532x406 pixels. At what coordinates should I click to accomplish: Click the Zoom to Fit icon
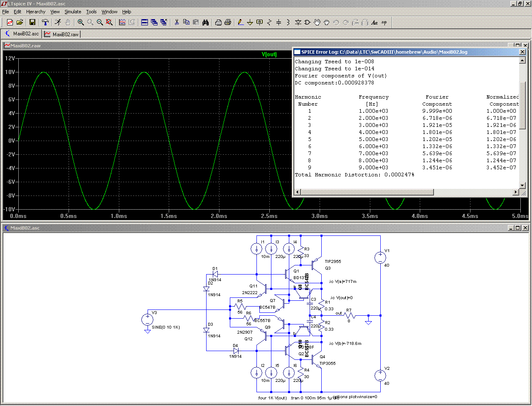[x=109, y=22]
